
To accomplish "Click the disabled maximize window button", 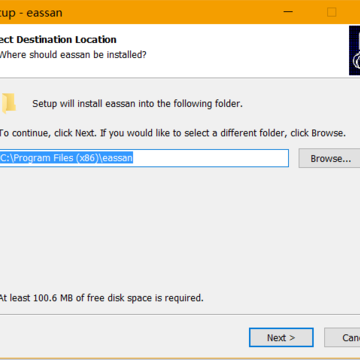I will (x=331, y=12).
